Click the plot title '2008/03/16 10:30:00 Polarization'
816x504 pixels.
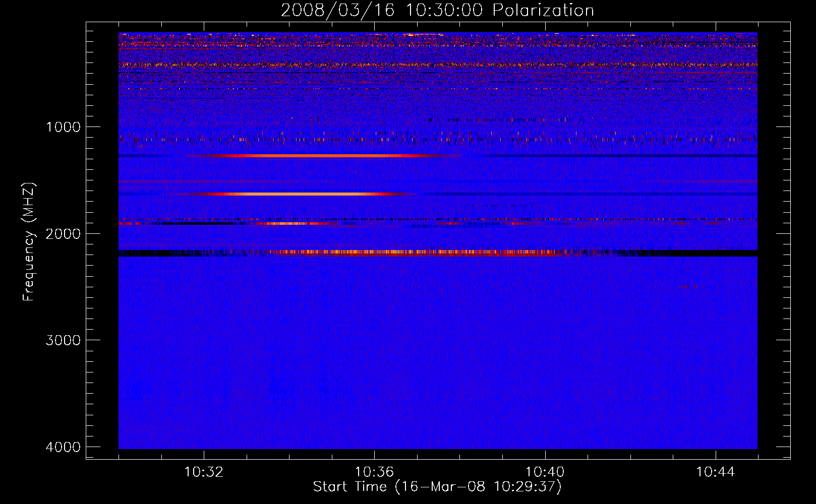[x=437, y=11]
